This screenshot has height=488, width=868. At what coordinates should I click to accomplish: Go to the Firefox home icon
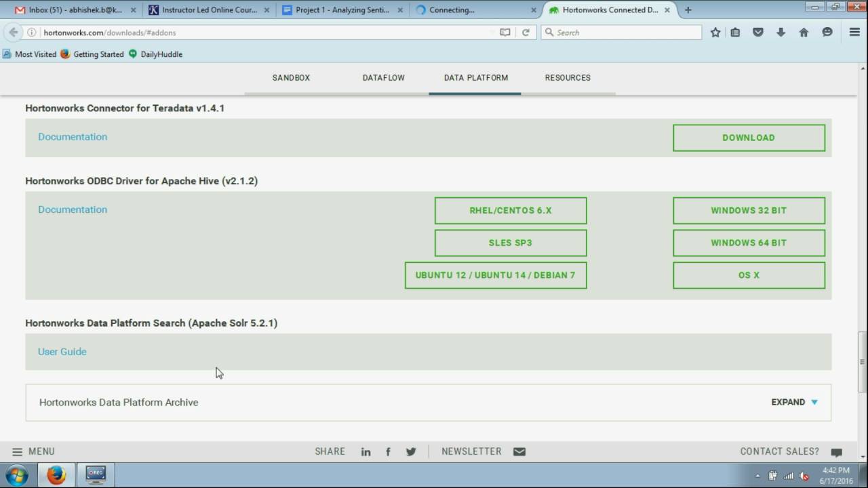click(804, 33)
